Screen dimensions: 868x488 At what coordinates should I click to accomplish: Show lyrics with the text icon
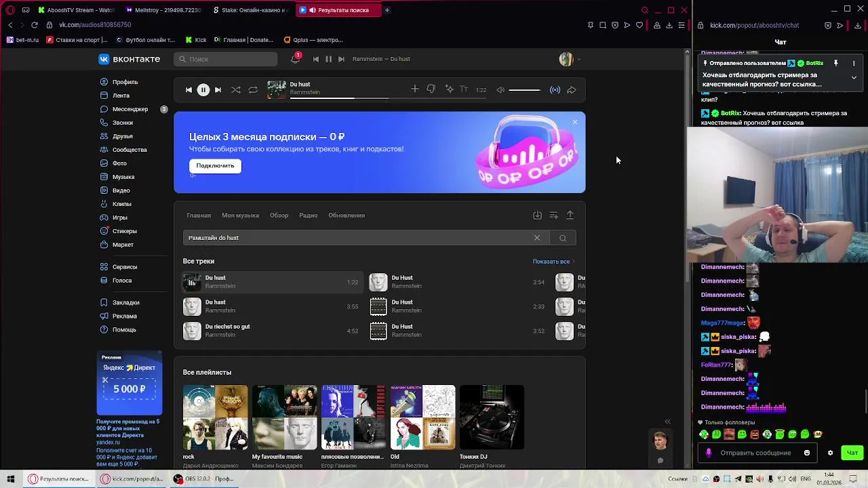coord(464,89)
